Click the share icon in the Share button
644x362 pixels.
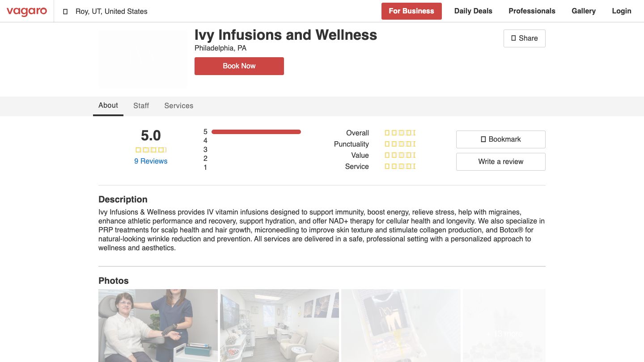click(x=513, y=38)
